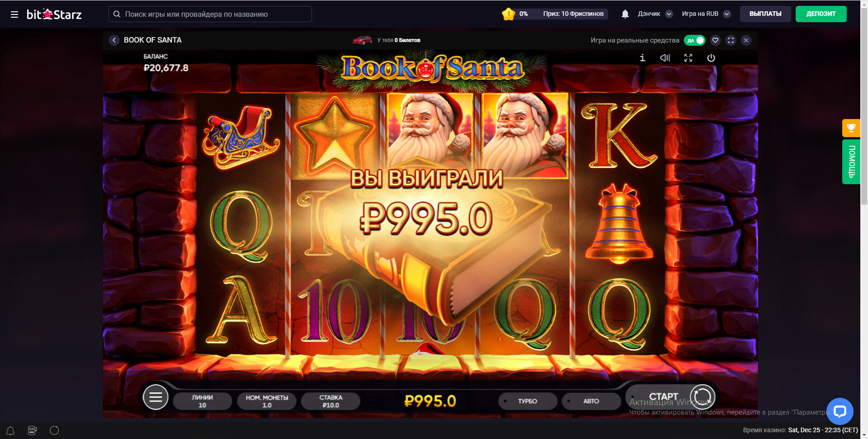Open the hamburger menu next to bitStarz logo
This screenshot has width=868, height=439.
pyautogui.click(x=14, y=14)
